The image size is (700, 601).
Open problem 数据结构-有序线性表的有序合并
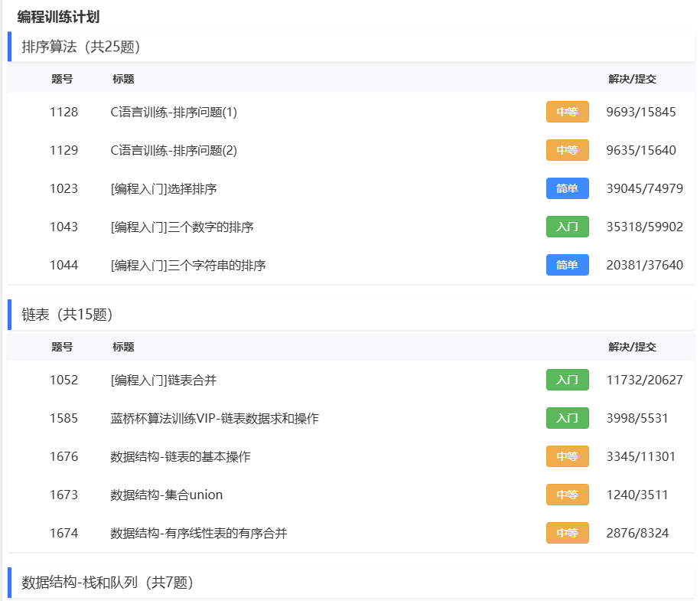[x=199, y=533]
